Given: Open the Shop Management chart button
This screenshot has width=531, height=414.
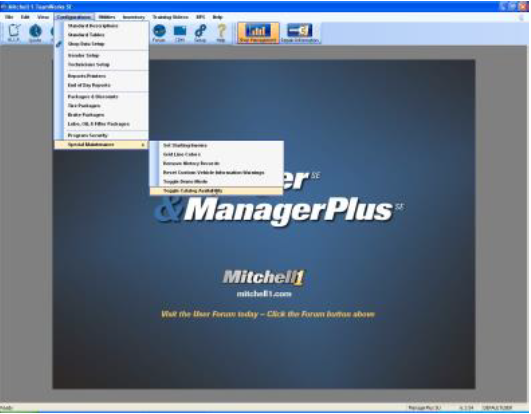Looking at the screenshot, I should 258,33.
